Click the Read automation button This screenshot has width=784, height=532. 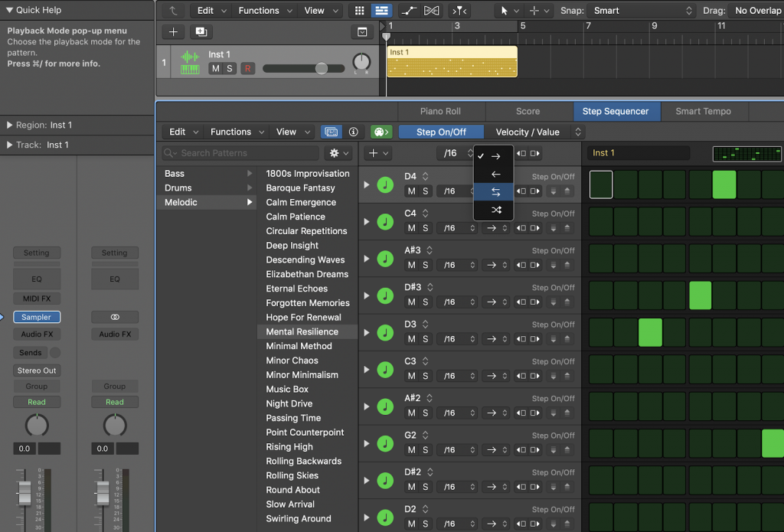(36, 402)
